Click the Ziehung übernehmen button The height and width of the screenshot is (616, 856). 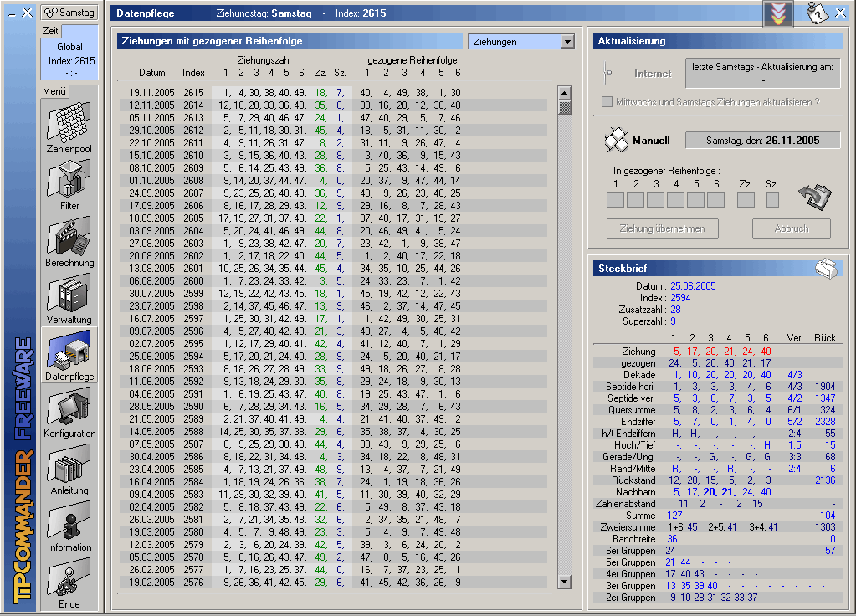[x=662, y=228]
